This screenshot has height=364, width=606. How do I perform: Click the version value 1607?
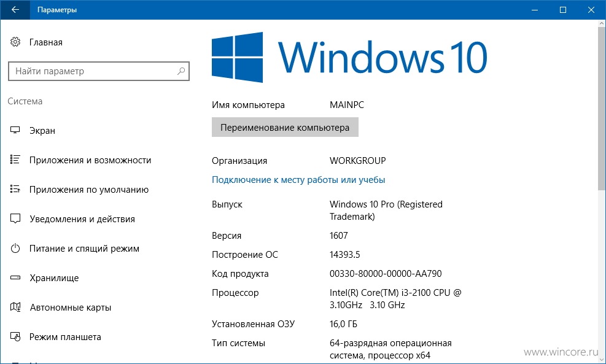pyautogui.click(x=338, y=235)
